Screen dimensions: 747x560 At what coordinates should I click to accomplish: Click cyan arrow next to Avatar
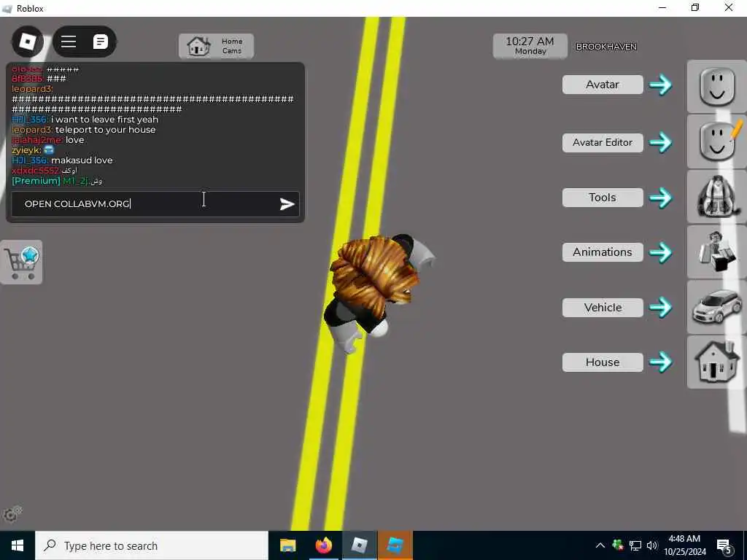[661, 85]
